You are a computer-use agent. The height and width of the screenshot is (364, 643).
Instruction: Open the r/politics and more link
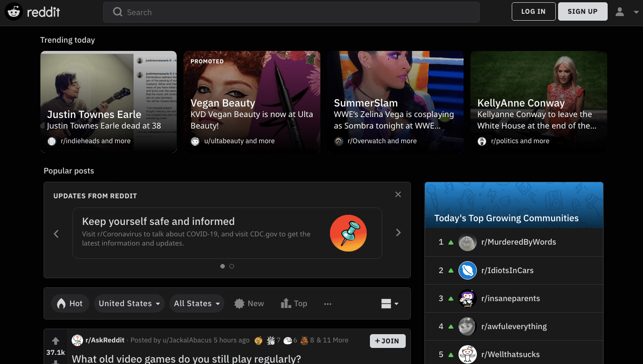pos(520,141)
